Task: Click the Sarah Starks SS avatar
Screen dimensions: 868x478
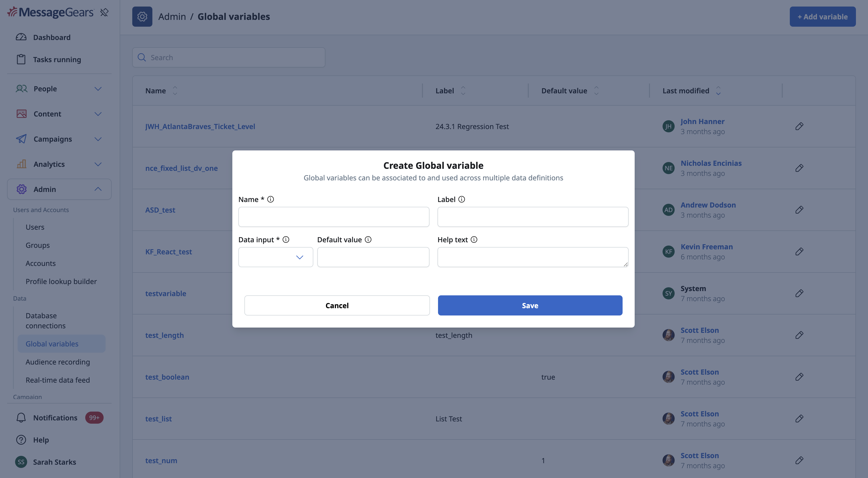Action: coord(21,462)
